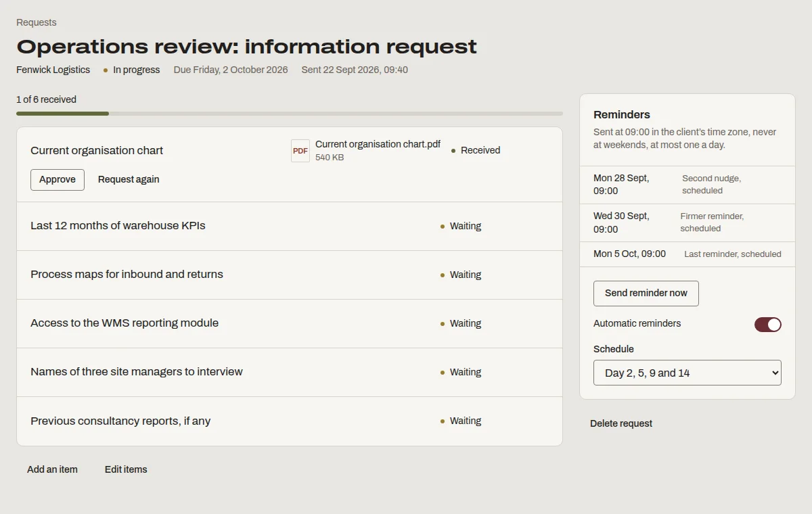The height and width of the screenshot is (514, 812).
Task: Click Firmer reminder, scheduled label
Action: click(712, 223)
